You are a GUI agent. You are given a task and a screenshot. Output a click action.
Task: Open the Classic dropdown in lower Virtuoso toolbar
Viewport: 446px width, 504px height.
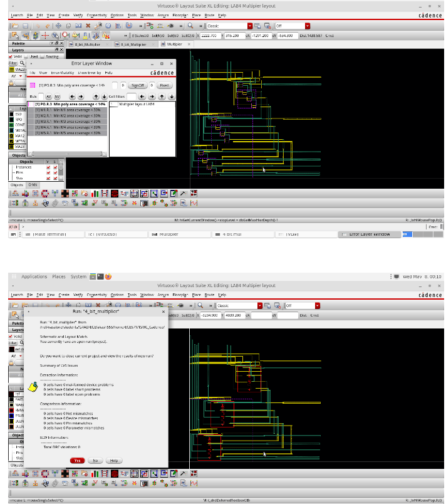point(260,305)
